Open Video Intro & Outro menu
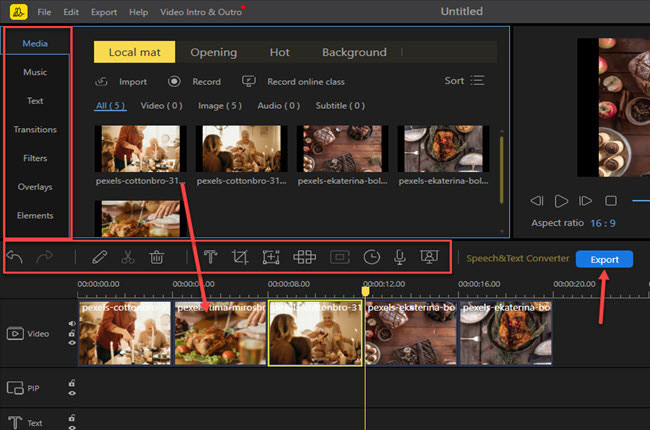The height and width of the screenshot is (430, 650). (201, 12)
